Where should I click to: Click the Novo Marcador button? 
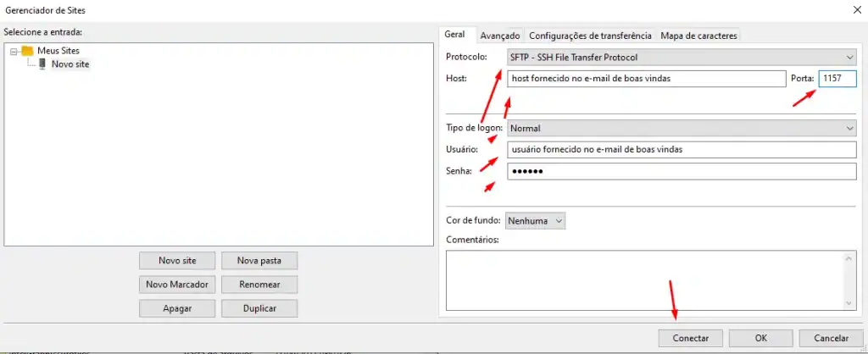coord(177,285)
